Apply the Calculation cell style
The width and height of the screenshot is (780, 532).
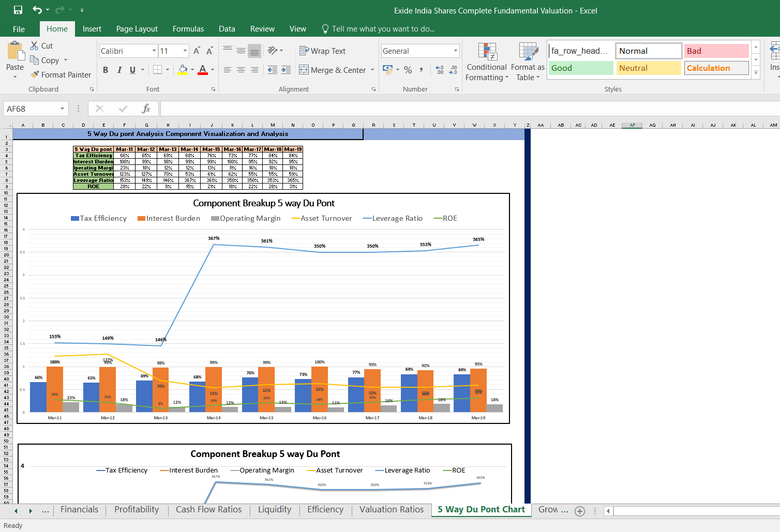point(716,68)
